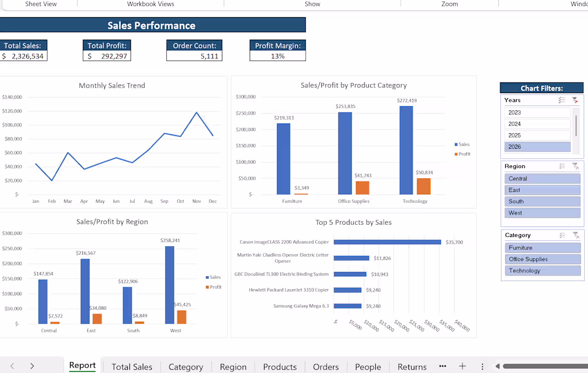This screenshot has height=373, width=588.
Task: Click the Years slicer vertical scrollbar
Action: [576, 126]
